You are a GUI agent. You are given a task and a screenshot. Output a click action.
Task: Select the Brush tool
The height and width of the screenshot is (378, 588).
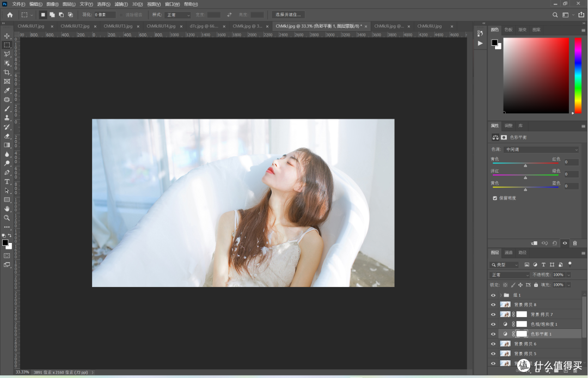point(7,109)
